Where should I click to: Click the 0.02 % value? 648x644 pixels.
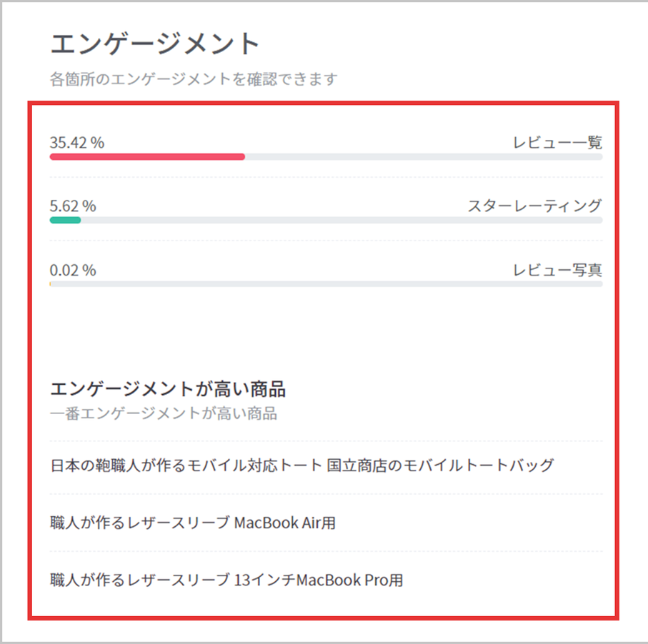[x=73, y=271]
